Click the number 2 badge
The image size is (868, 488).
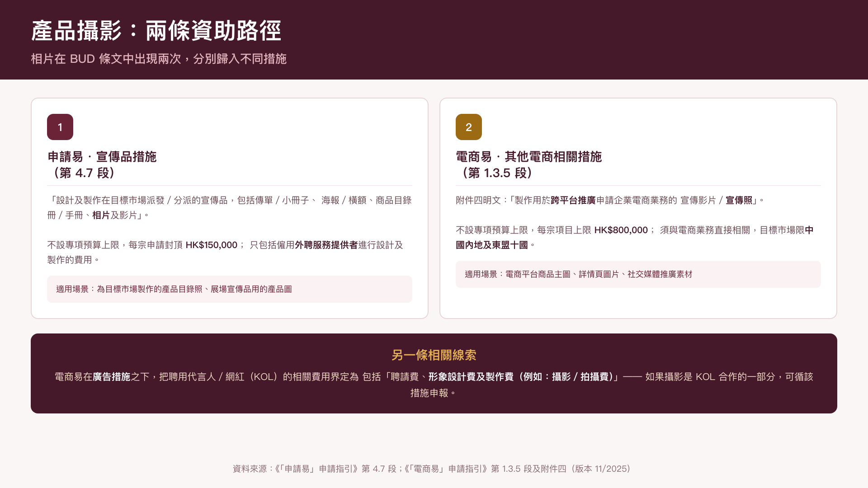(x=469, y=127)
